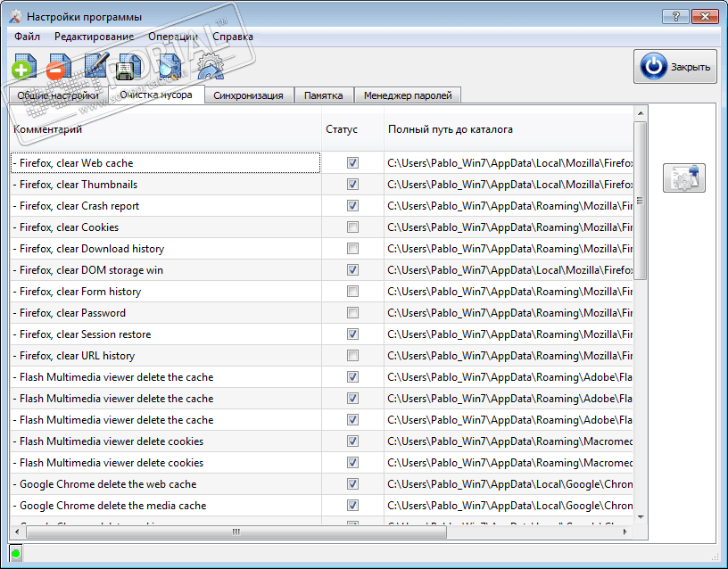This screenshot has height=569, width=728.
Task: Enable Firefox clear URL history checkbox
Action: (353, 356)
